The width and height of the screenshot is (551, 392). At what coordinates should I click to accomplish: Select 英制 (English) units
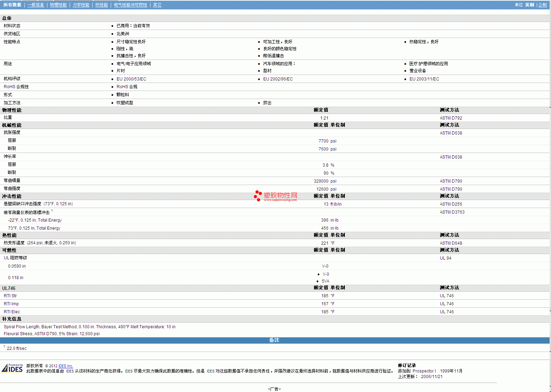coord(529,5)
